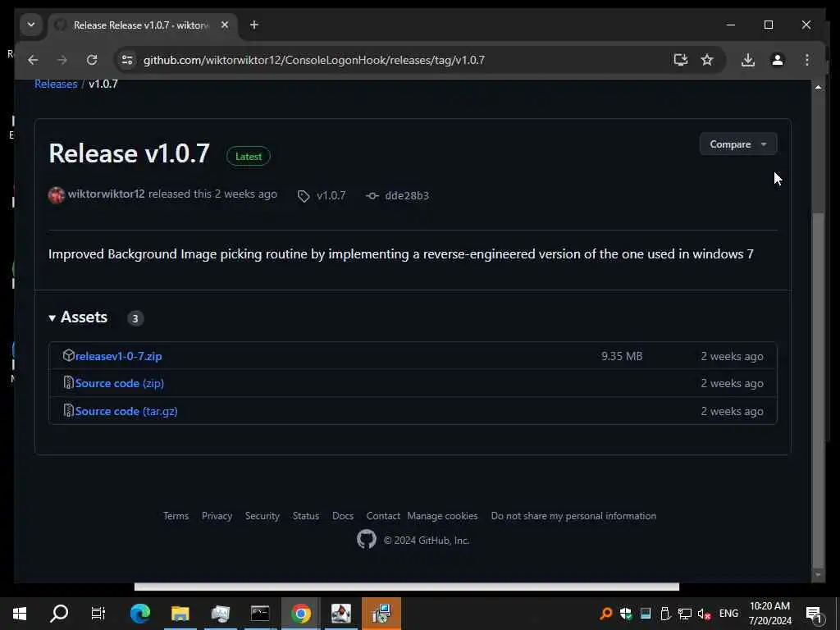Click Do not share my personal information
The image size is (840, 630).
pos(573,516)
